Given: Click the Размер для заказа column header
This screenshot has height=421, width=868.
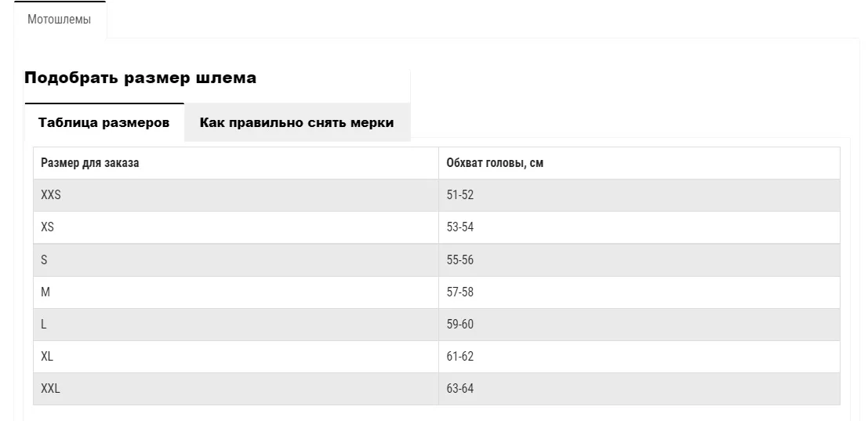Looking at the screenshot, I should 90,163.
